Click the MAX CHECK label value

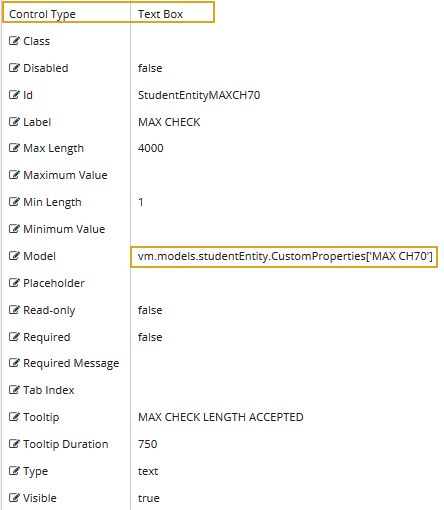pos(169,122)
